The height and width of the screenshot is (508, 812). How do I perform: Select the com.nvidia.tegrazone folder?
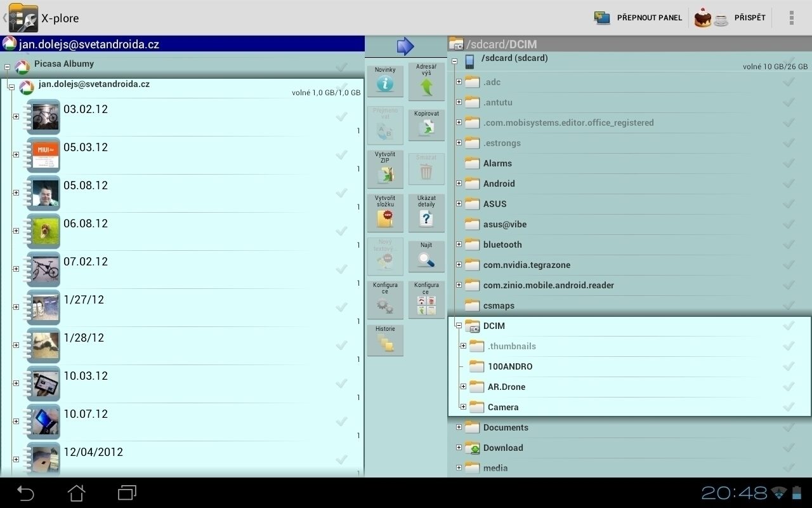[x=629, y=265]
